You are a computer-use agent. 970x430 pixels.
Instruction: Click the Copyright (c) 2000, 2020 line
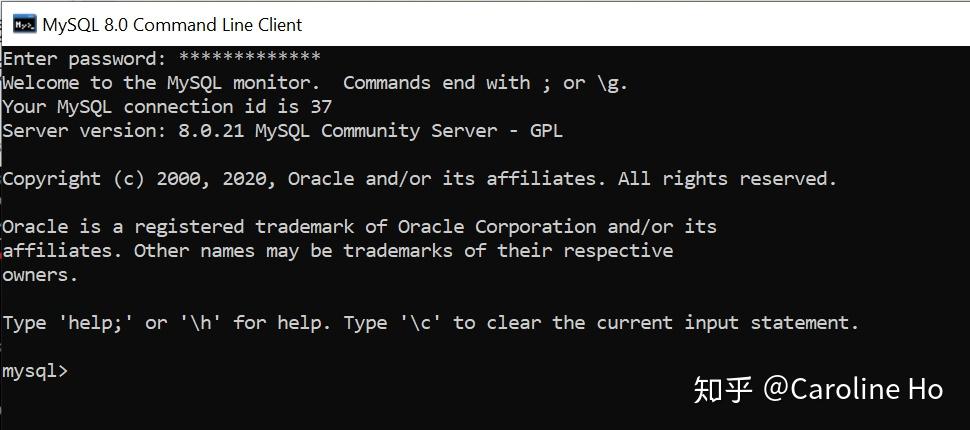(140, 179)
